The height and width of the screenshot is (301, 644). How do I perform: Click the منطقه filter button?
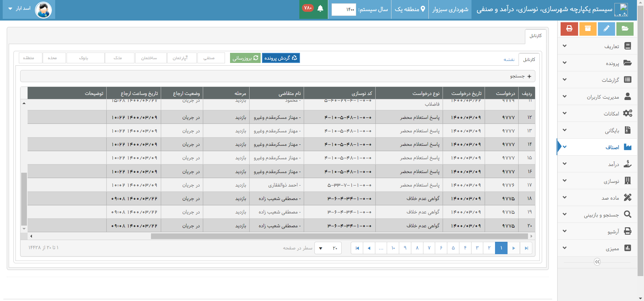[30, 58]
